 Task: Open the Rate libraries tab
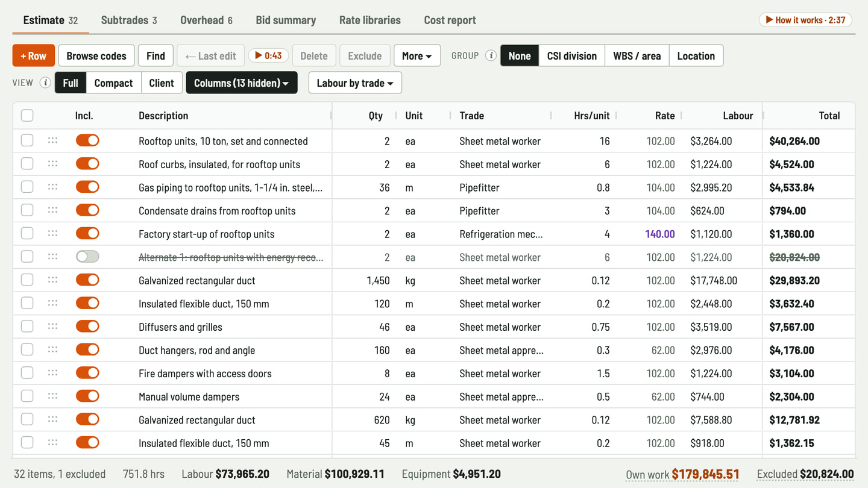(370, 20)
